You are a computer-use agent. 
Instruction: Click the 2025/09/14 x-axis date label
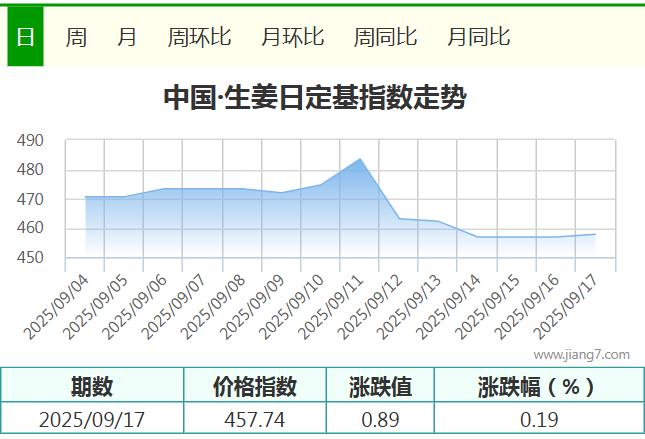click(x=448, y=307)
